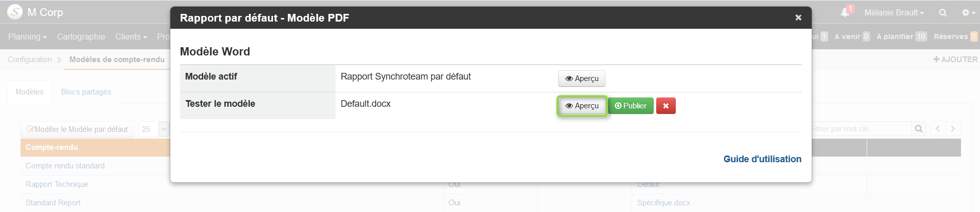Screen dimensions: 980x212
Task: Click the notification bell icon
Action: point(845,12)
